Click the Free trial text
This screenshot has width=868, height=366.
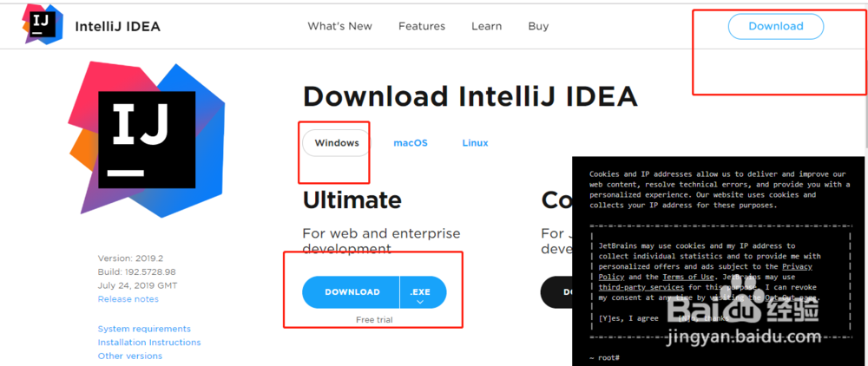[x=374, y=319]
